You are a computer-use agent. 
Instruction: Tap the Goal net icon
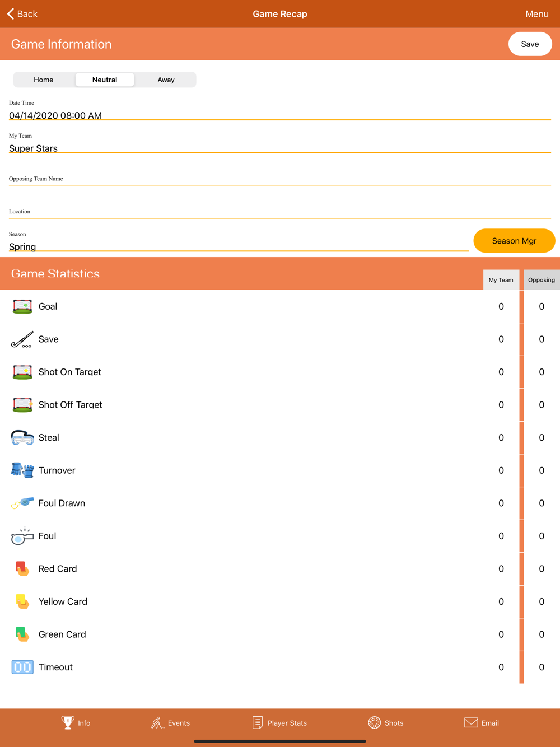[22, 306]
